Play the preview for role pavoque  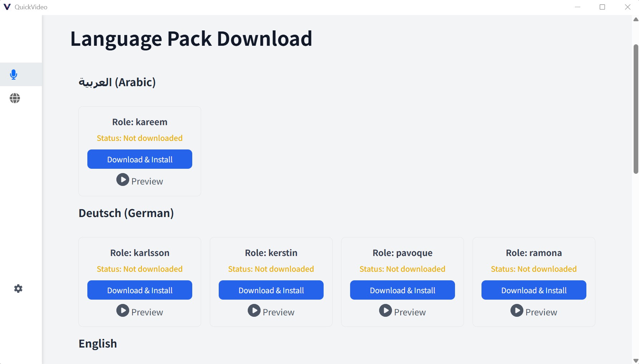[386, 310]
